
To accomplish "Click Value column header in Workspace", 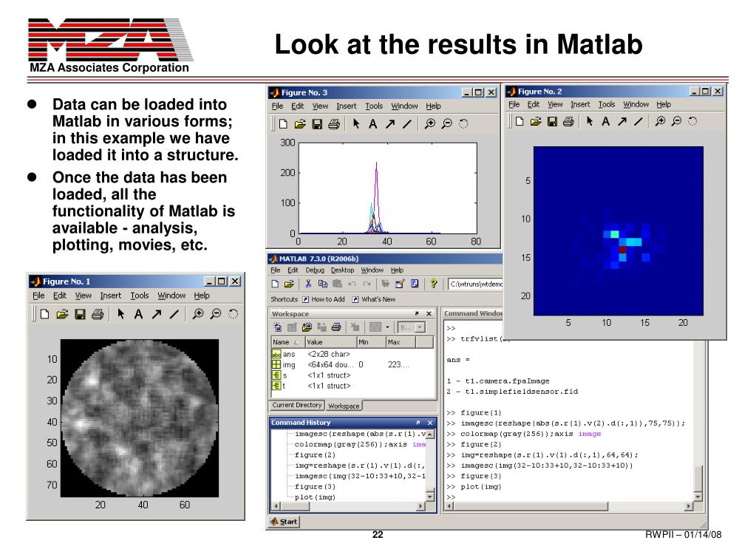I will (331, 342).
